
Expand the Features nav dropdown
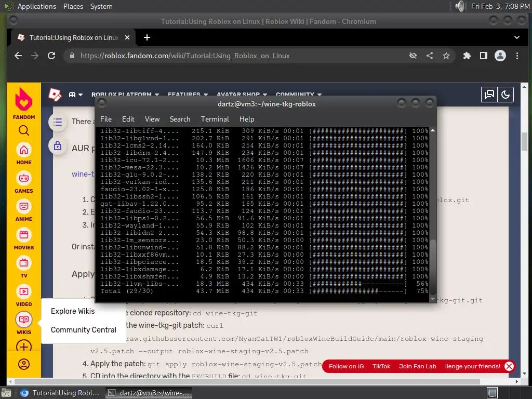[188, 95]
